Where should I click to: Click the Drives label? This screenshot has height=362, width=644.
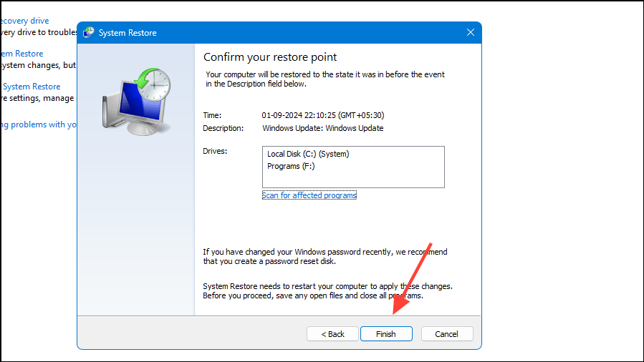click(x=215, y=151)
